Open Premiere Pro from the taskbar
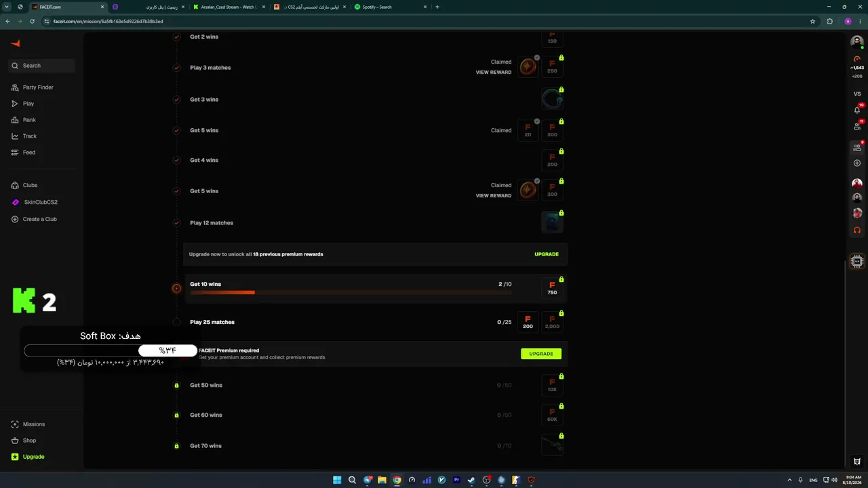Viewport: 868px width, 488px height. 456,480
